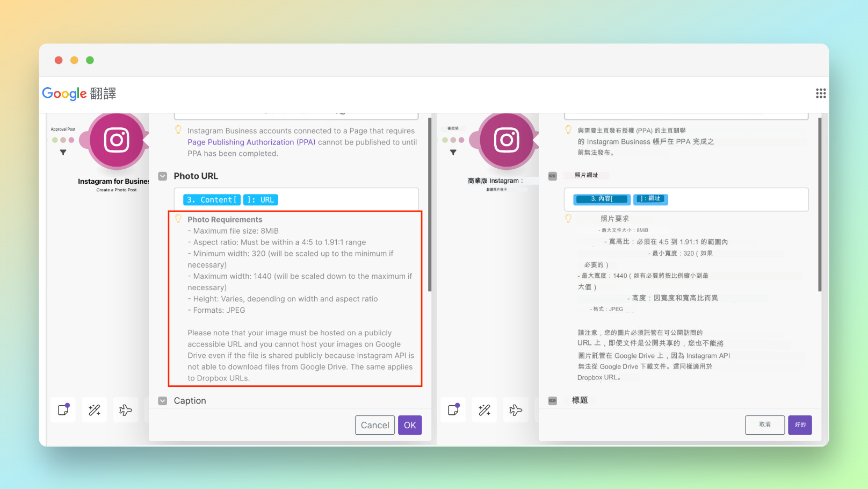
Task: Click the filter funnel icon under Approval Post
Action: (x=63, y=153)
